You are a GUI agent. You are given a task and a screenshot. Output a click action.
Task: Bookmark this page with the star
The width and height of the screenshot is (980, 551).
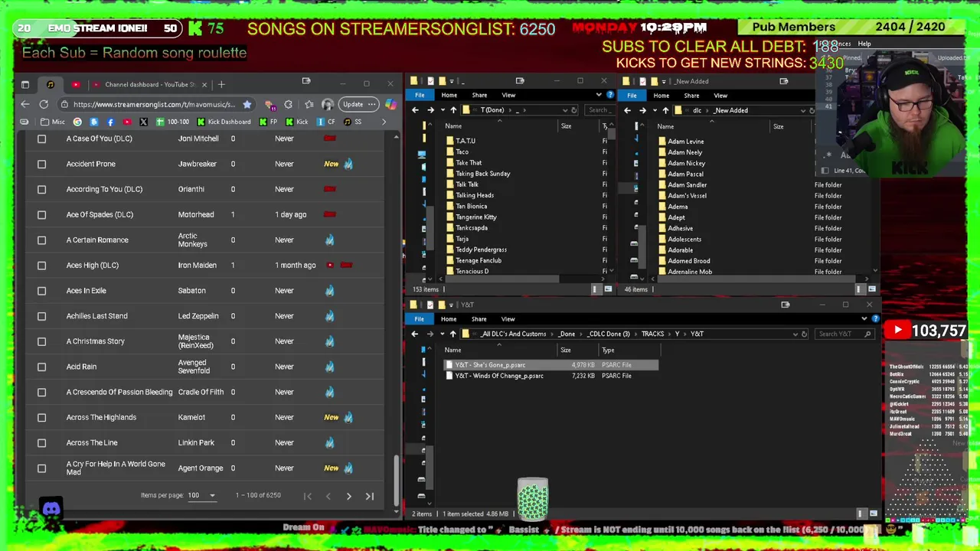247,104
